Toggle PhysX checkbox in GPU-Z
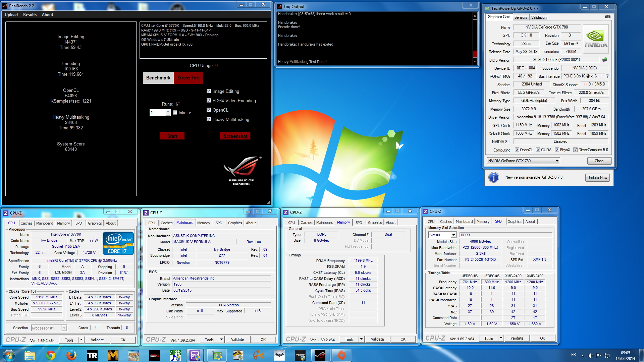 [x=557, y=150]
